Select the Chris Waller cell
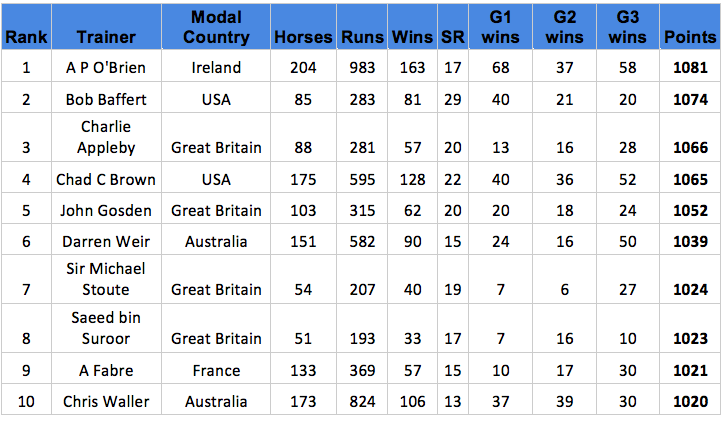The width and height of the screenshot is (727, 423). point(105,401)
